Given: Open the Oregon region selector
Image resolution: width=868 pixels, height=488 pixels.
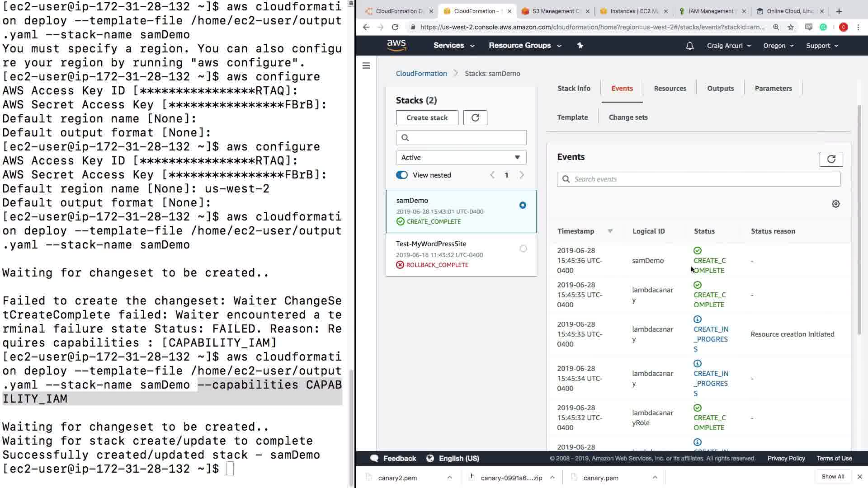Looking at the screenshot, I should (778, 46).
